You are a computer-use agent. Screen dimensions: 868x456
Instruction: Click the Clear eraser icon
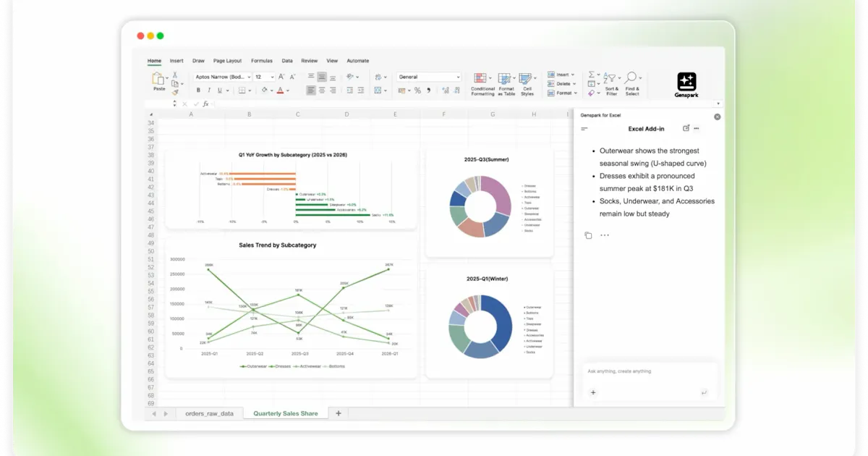591,93
